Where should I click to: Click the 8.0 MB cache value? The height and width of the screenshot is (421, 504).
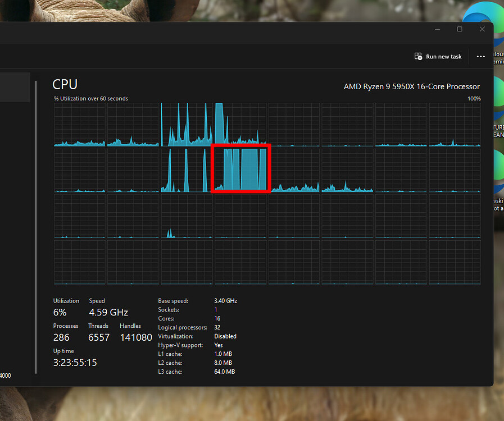223,363
